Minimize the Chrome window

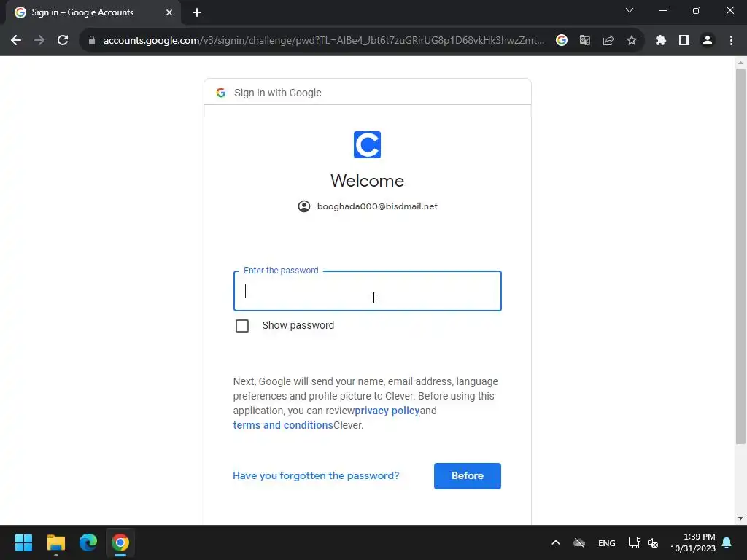663,10
